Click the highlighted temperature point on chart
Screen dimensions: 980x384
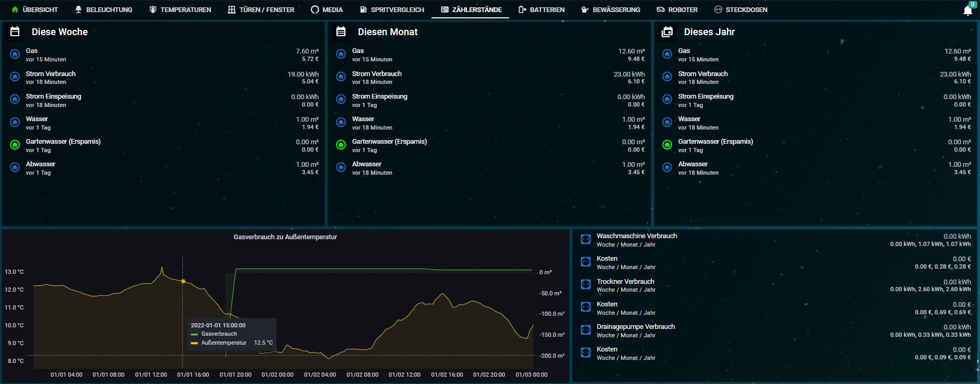183,281
